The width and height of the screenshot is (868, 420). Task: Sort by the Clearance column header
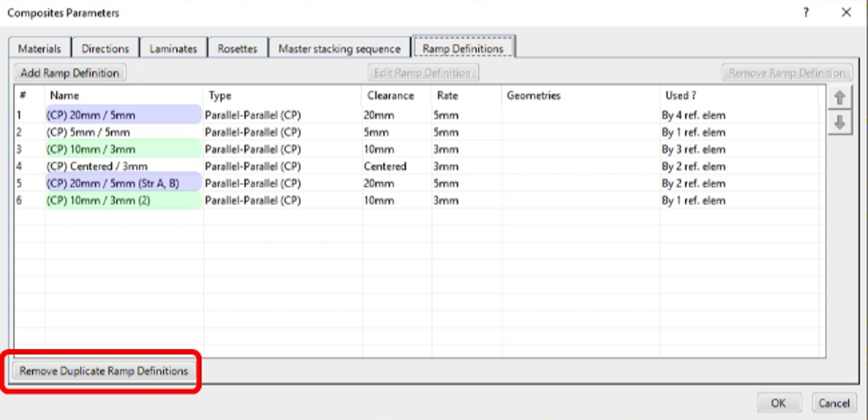388,96
